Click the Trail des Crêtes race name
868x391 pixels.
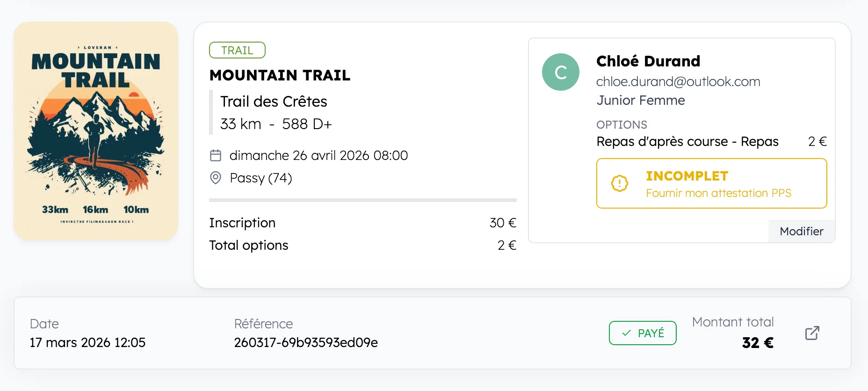click(x=274, y=101)
